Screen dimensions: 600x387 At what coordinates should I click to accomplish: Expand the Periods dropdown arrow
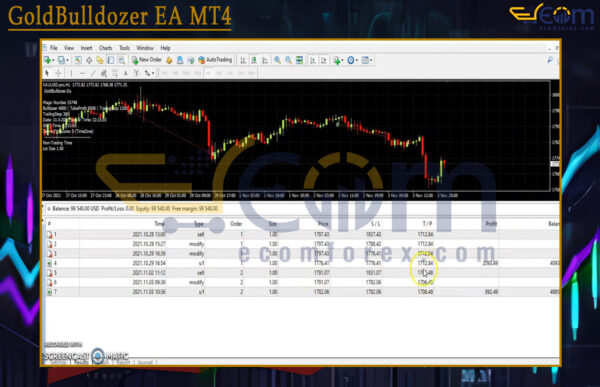coord(357,60)
